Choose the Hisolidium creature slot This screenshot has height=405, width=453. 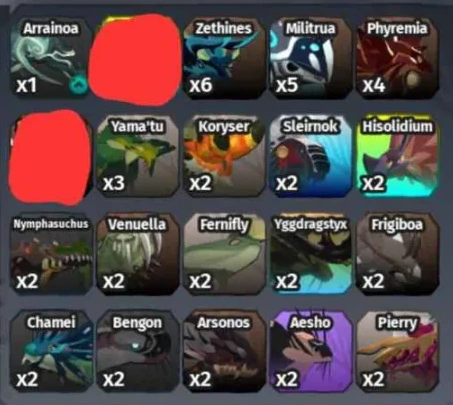(397, 156)
